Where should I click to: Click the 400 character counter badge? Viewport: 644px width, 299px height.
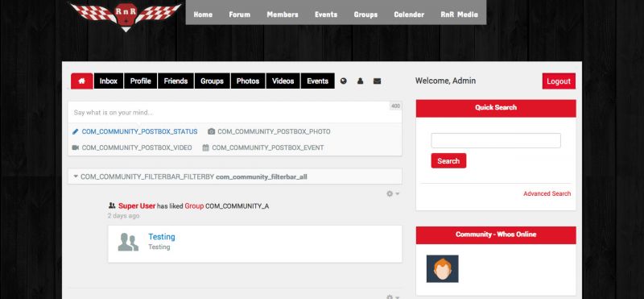(x=395, y=106)
